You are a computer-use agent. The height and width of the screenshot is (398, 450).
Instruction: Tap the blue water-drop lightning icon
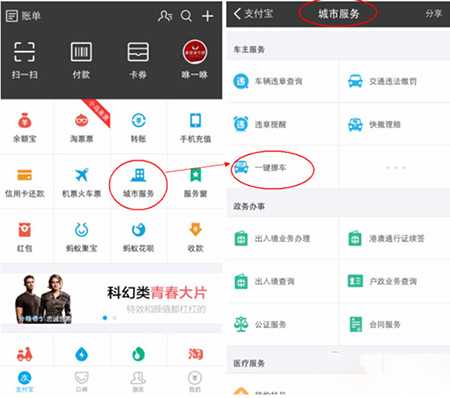pos(81,354)
